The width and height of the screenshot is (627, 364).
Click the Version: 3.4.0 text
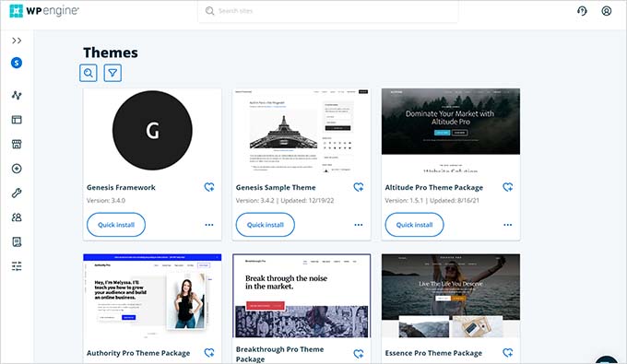point(106,201)
